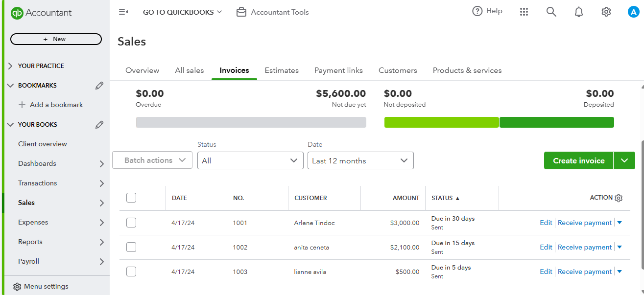Click the green Create invoice button
The image size is (644, 295).
(x=578, y=160)
